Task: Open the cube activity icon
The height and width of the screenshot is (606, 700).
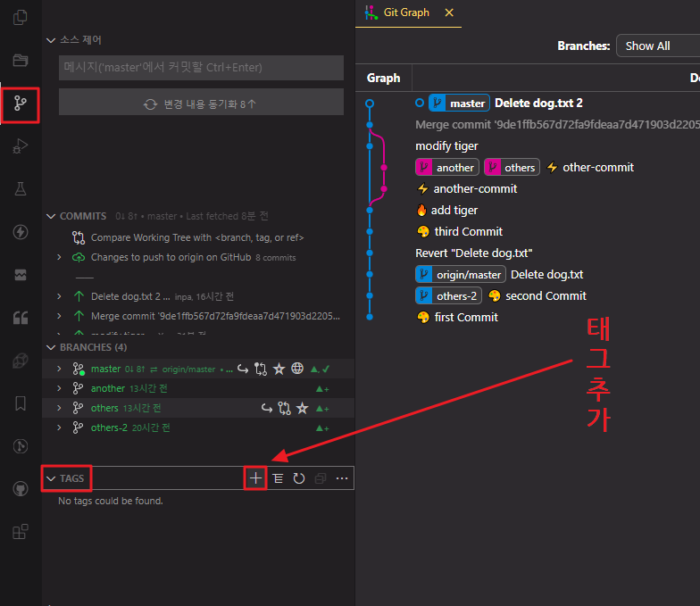Action: pyautogui.click(x=20, y=361)
